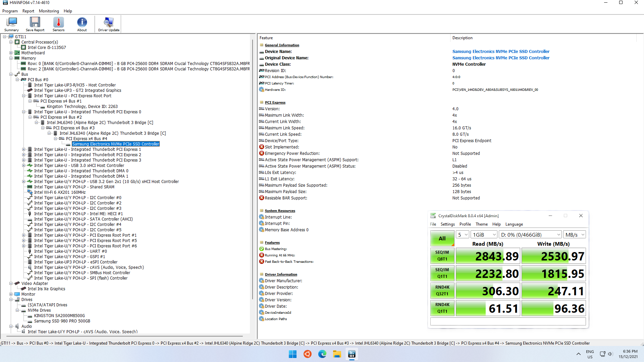Open CrystalDiskMark Theme menu
The width and height of the screenshot is (644, 362).
482,224
